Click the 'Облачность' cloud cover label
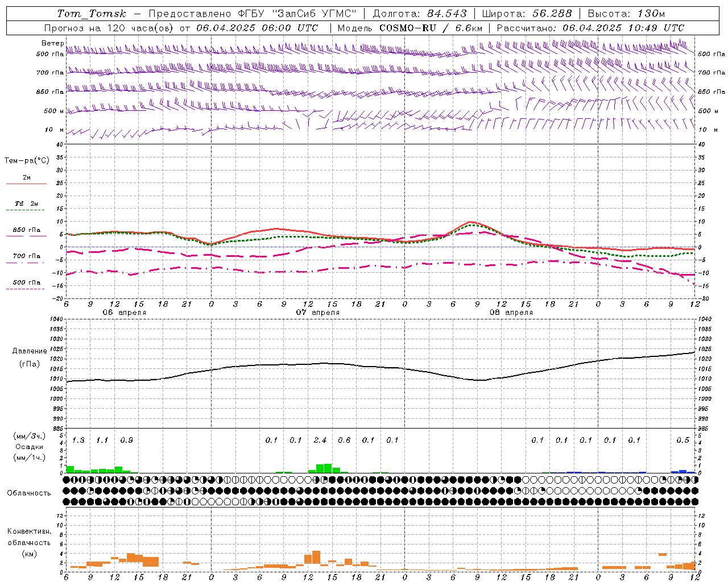Viewport: 728px width, 582px height. [x=29, y=493]
